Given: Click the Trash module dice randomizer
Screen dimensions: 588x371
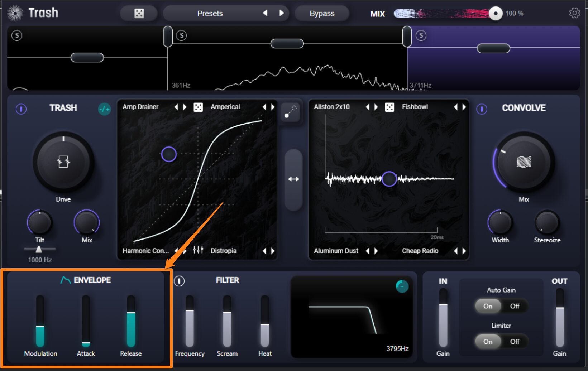Looking at the screenshot, I should (198, 107).
